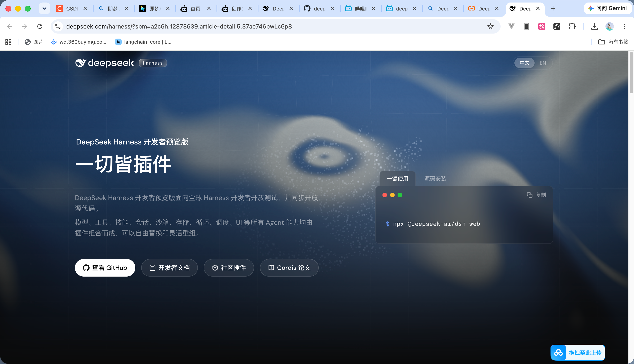Select the 源码安装 tab
The height and width of the screenshot is (364, 634).
click(435, 178)
